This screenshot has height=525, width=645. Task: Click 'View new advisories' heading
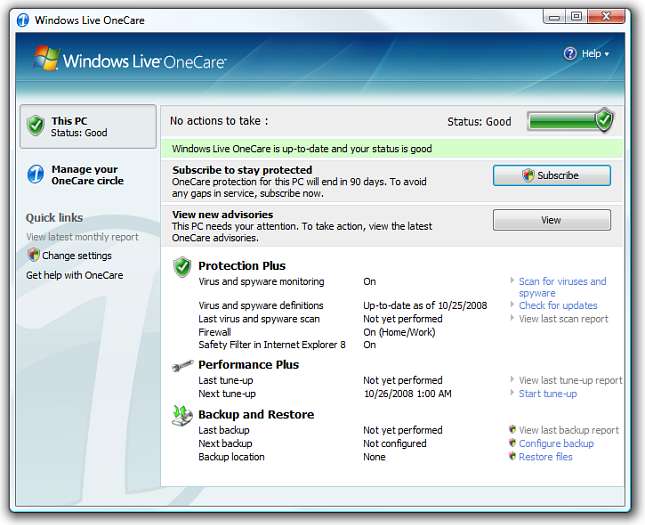click(x=223, y=214)
